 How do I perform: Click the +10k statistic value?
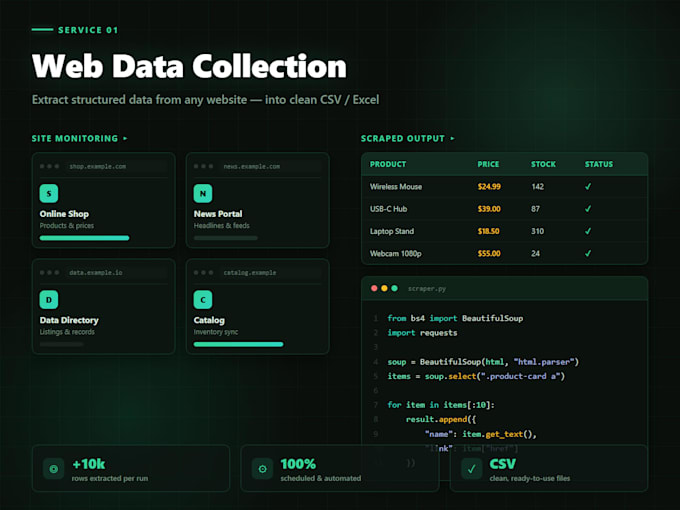(x=89, y=464)
